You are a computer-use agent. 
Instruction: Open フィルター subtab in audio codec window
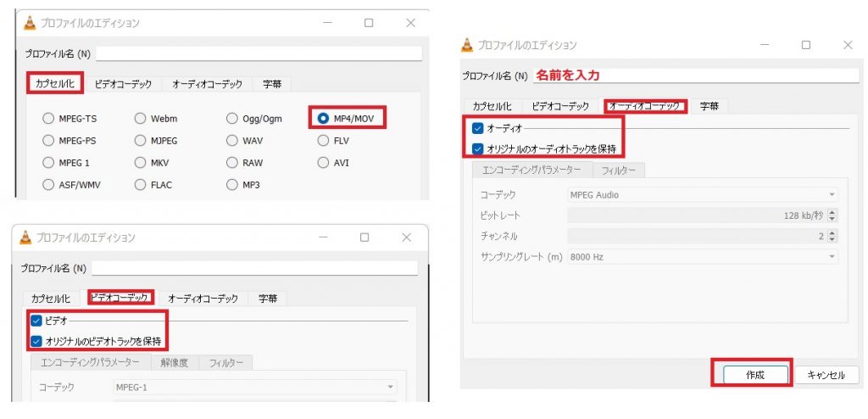click(618, 170)
